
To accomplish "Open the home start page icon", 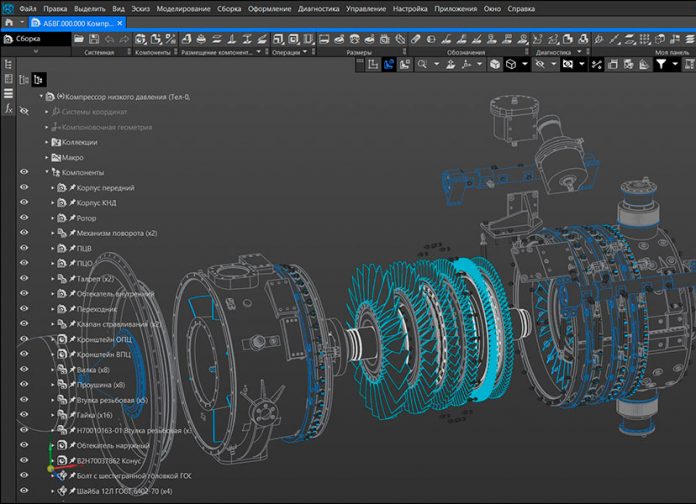I will click(9, 22).
